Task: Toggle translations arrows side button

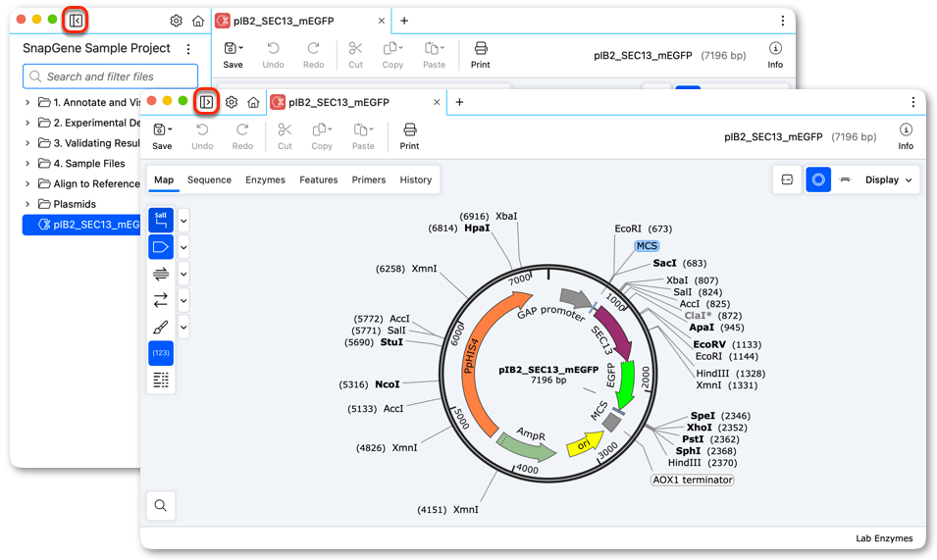Action: 161,300
